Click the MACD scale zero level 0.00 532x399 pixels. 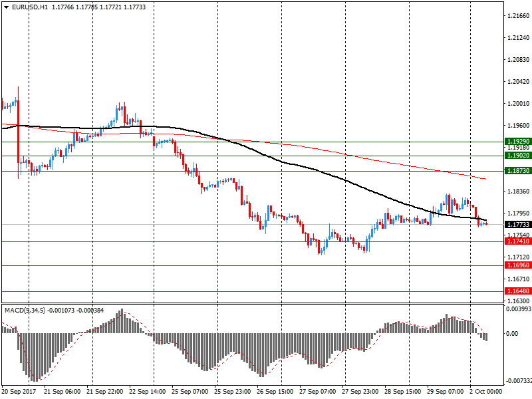coord(512,334)
